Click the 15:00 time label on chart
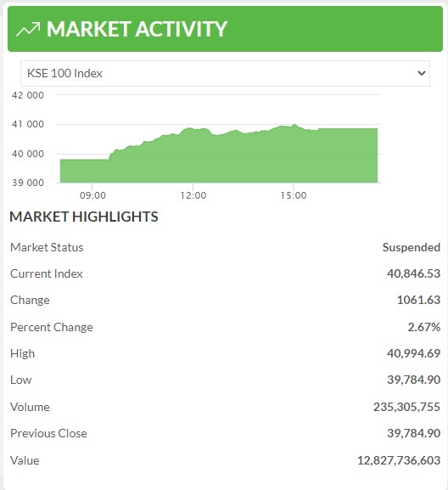This screenshot has width=448, height=490. click(x=294, y=195)
